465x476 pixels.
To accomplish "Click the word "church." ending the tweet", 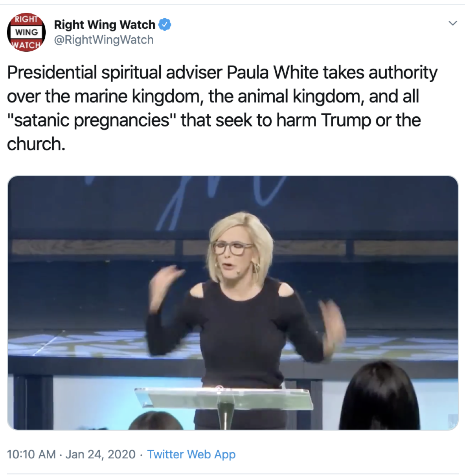I will [x=36, y=144].
